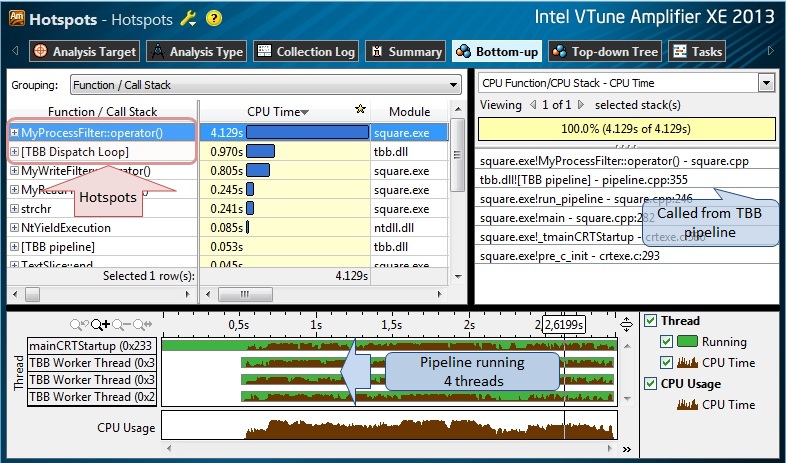Go to previous stack with left arrow
The height and width of the screenshot is (463, 786).
pyautogui.click(x=533, y=105)
